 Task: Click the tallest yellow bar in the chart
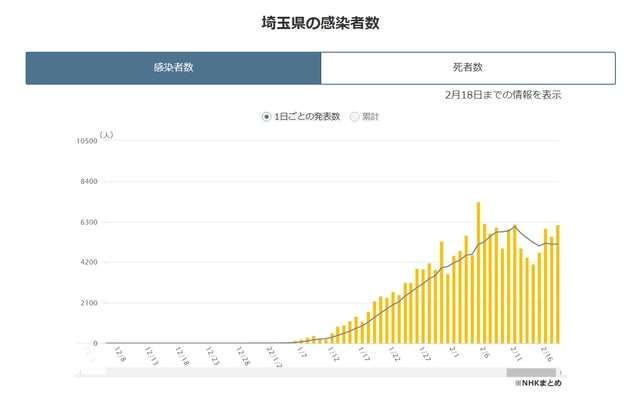478,273
